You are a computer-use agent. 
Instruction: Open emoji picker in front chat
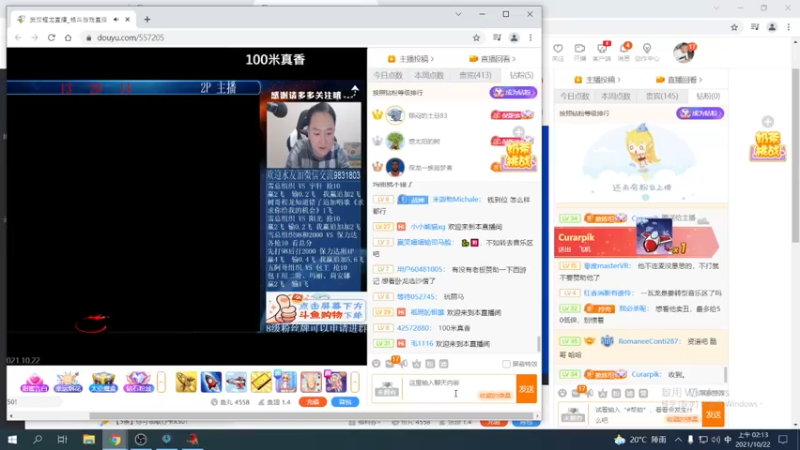376,364
